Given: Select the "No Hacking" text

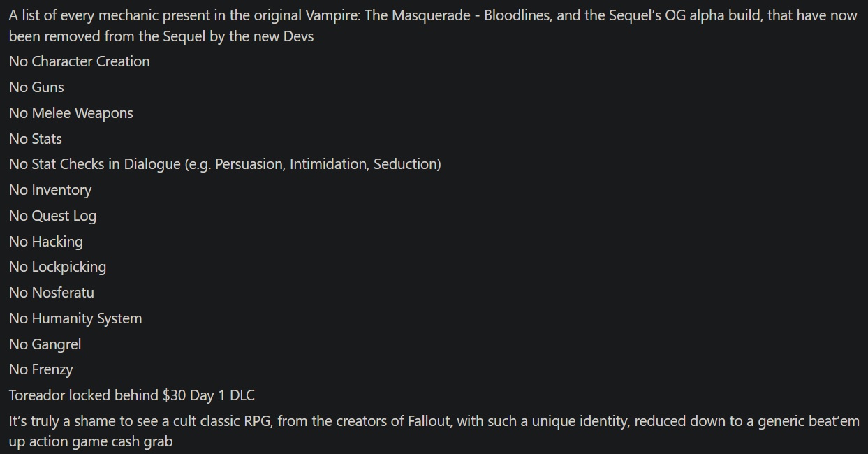Looking at the screenshot, I should click(x=45, y=242).
